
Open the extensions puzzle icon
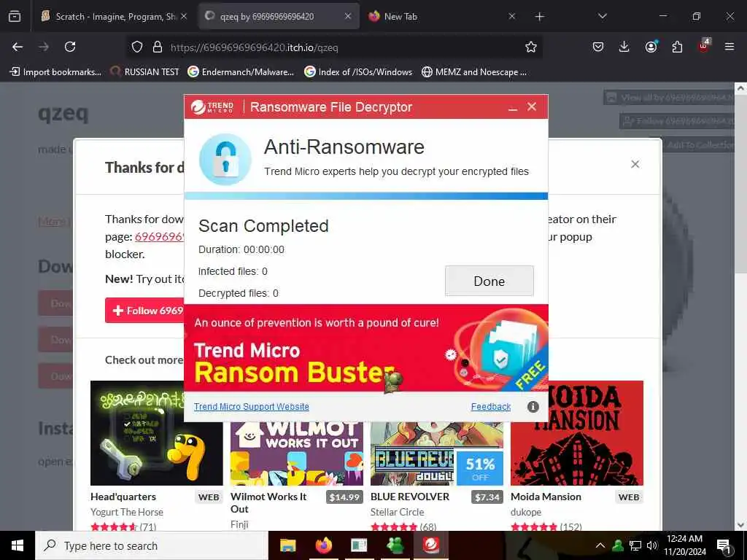click(677, 47)
